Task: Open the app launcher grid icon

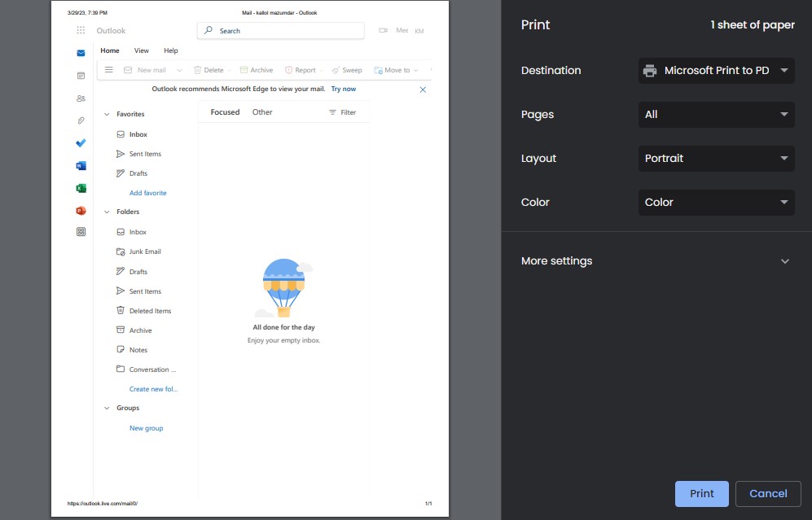Action: pyautogui.click(x=81, y=30)
